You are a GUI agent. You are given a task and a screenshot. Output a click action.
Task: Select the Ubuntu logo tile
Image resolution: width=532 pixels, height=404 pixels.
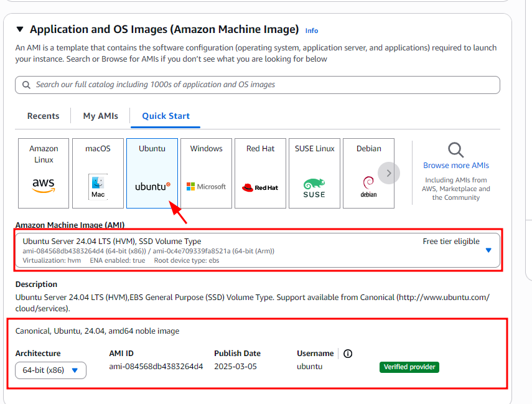click(152, 173)
